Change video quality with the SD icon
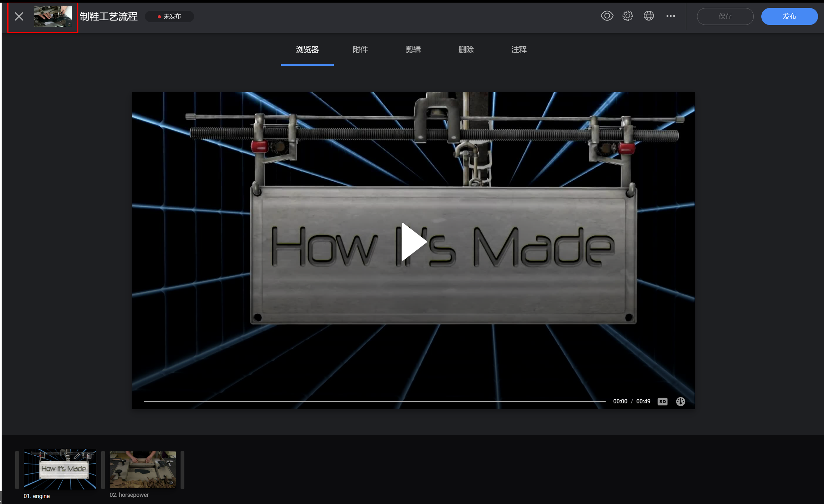824x504 pixels. coord(662,401)
